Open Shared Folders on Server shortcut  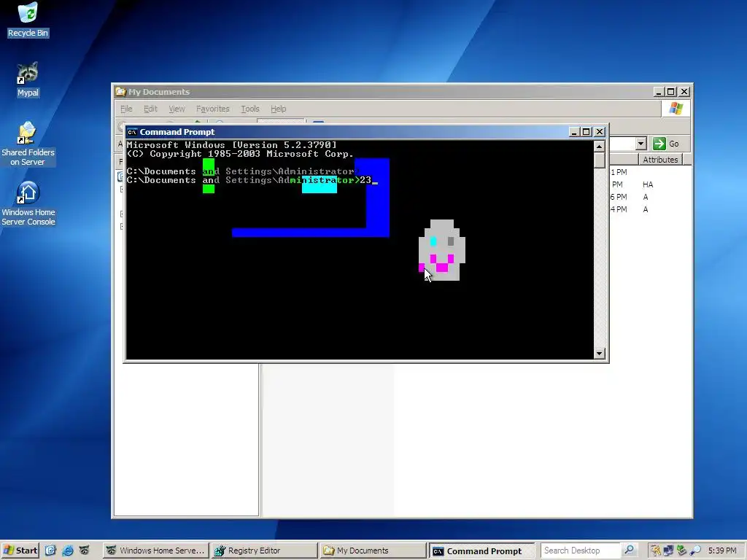click(x=28, y=144)
